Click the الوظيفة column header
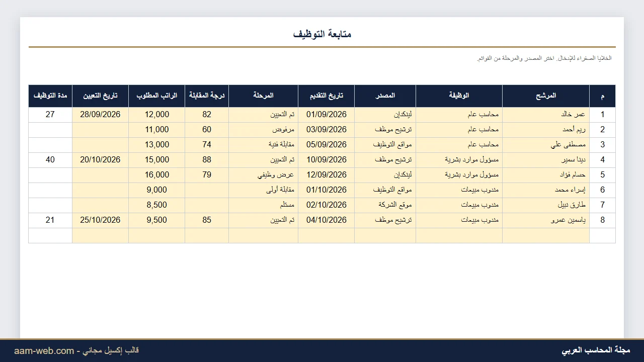Screen dimensions: 644x362 tap(459, 96)
